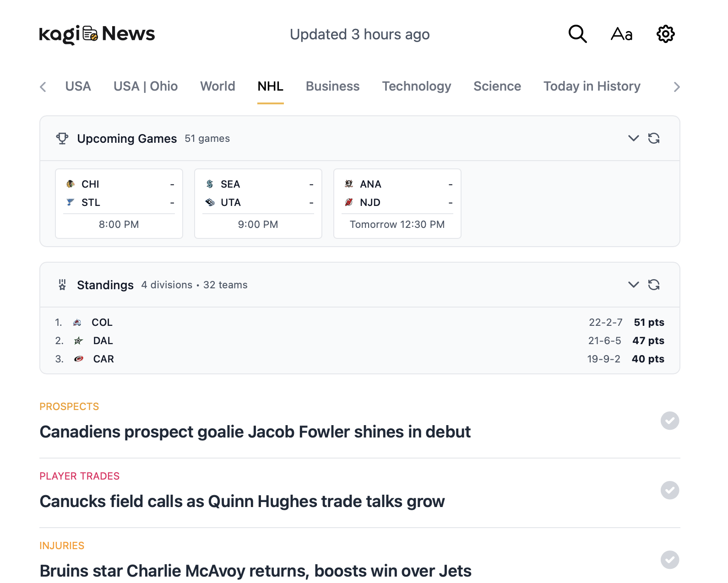
Task: Click the Standings medal icon
Action: [62, 285]
